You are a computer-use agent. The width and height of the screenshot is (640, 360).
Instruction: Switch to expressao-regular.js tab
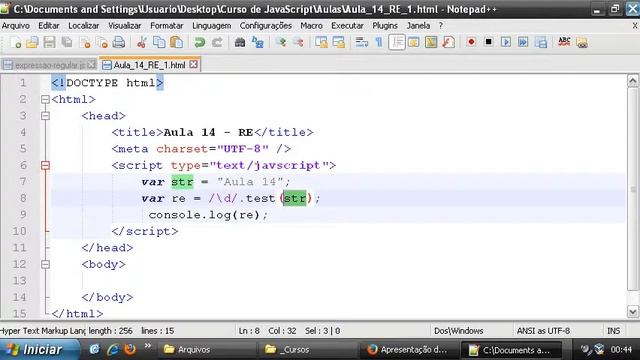click(x=49, y=65)
